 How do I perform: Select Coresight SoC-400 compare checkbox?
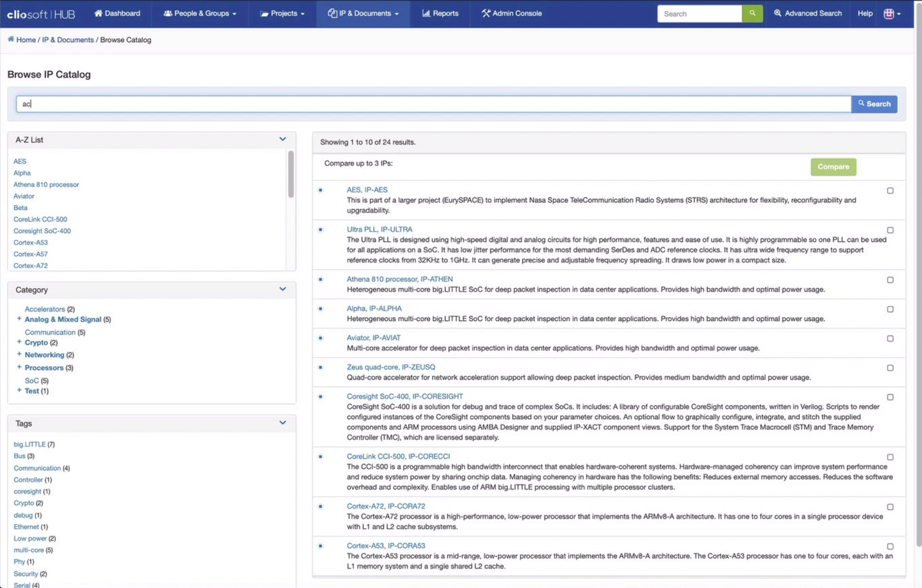(x=890, y=397)
